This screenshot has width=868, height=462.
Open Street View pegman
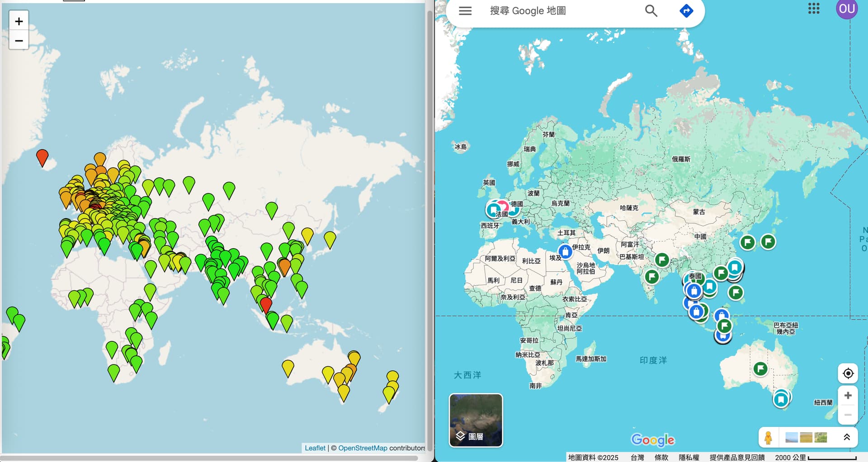point(768,438)
